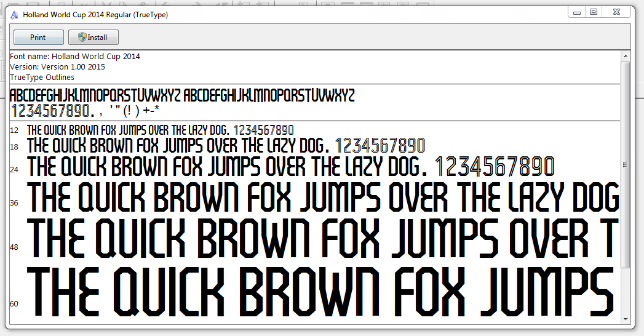Click the 18 point pangram sample line
Image resolution: width=644 pixels, height=336 pixels.
226,146
